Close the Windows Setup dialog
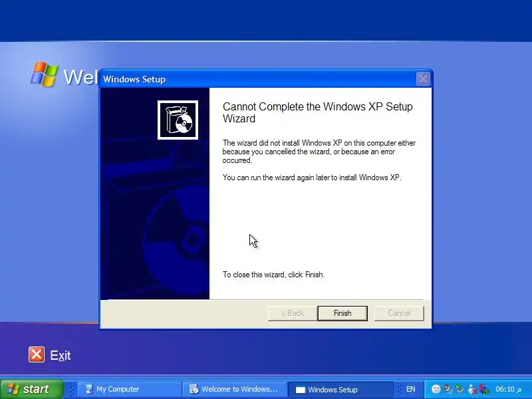 (423, 79)
